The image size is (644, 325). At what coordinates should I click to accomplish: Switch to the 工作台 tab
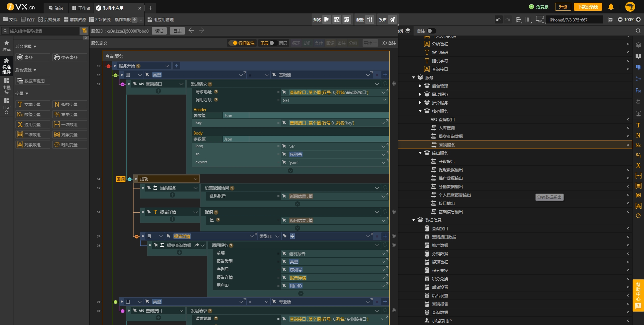(81, 8)
